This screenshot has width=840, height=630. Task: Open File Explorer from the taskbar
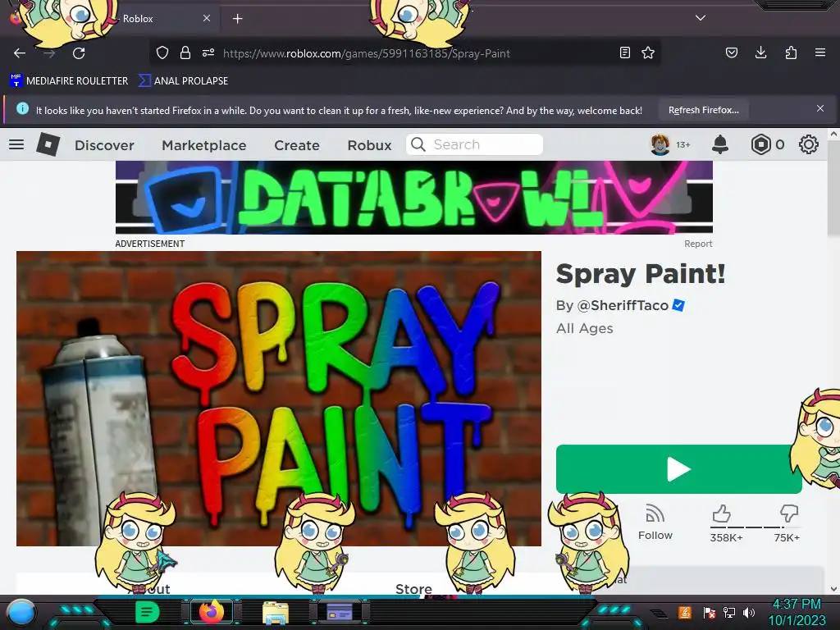(x=276, y=612)
